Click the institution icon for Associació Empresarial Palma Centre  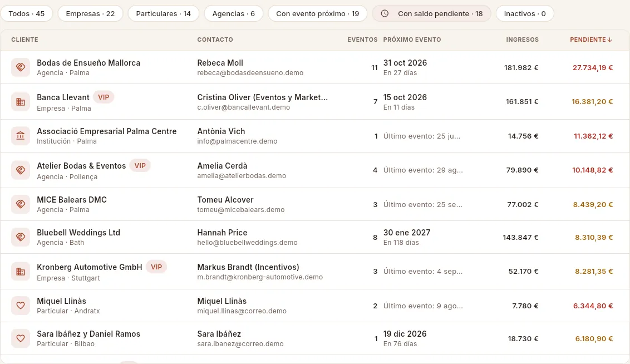[x=21, y=136]
